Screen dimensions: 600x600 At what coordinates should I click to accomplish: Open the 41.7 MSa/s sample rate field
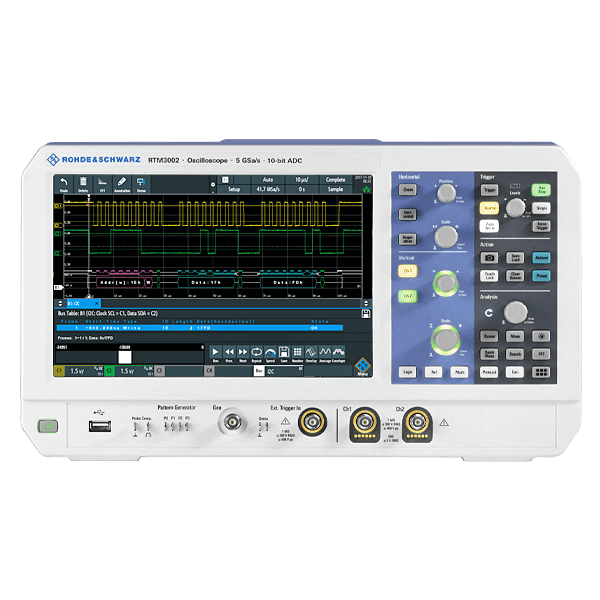click(x=268, y=189)
